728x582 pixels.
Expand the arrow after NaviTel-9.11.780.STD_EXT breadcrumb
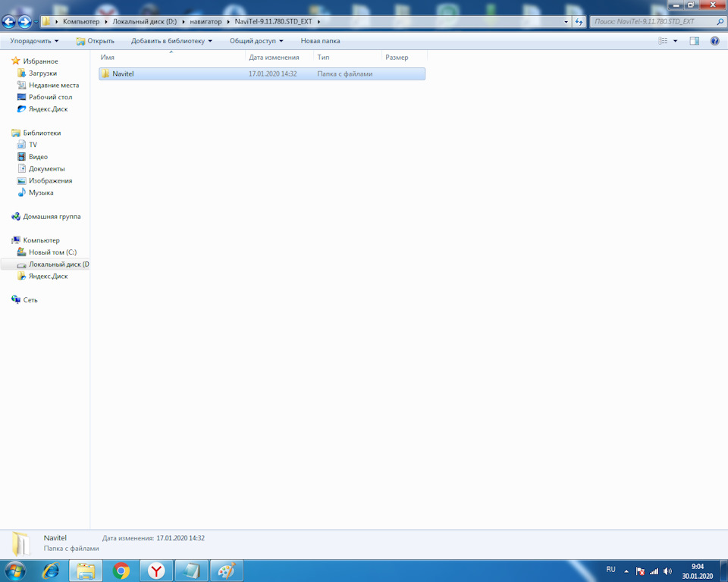coord(319,21)
